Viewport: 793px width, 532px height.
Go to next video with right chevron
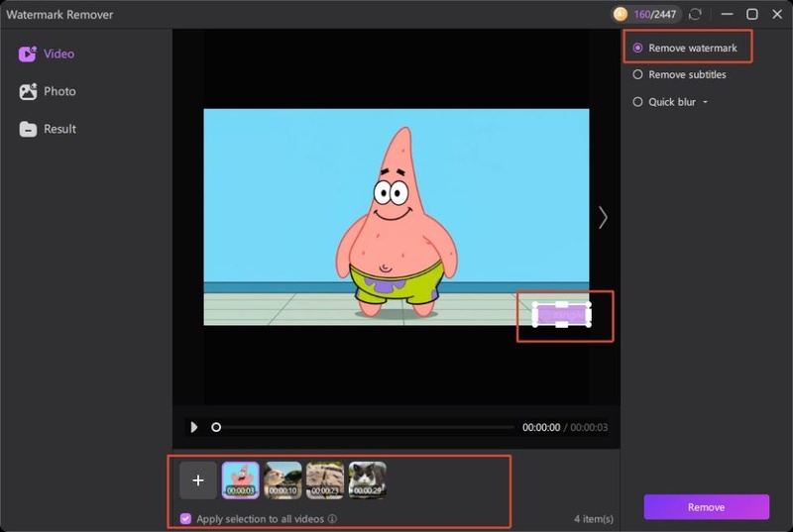pyautogui.click(x=603, y=218)
